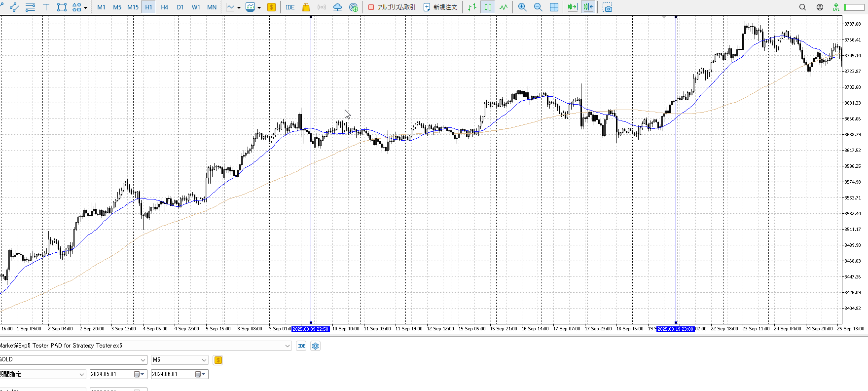This screenshot has width=868, height=391.
Task: Open the IDE button in top toolbar
Action: pos(290,7)
